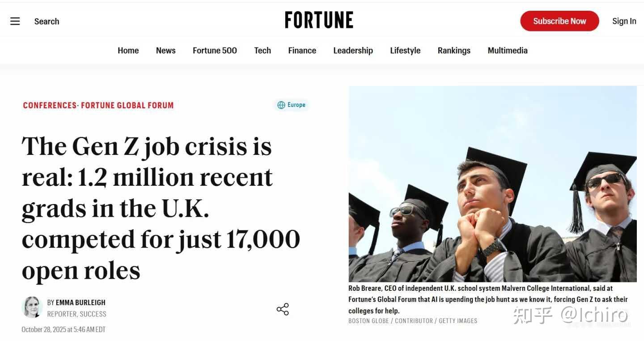This screenshot has width=644, height=341.
Task: Open the Finance menu
Action: pos(302,51)
